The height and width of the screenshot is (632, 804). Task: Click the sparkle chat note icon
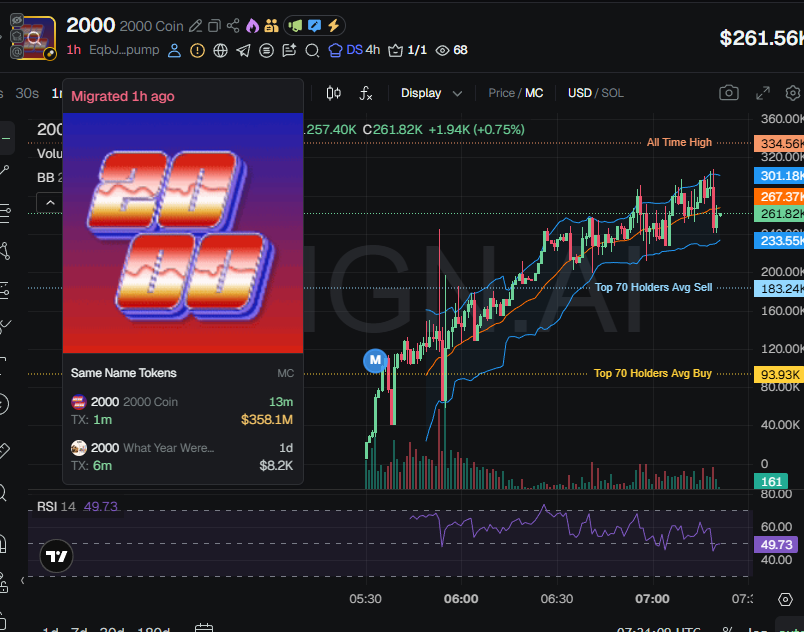pos(289,50)
